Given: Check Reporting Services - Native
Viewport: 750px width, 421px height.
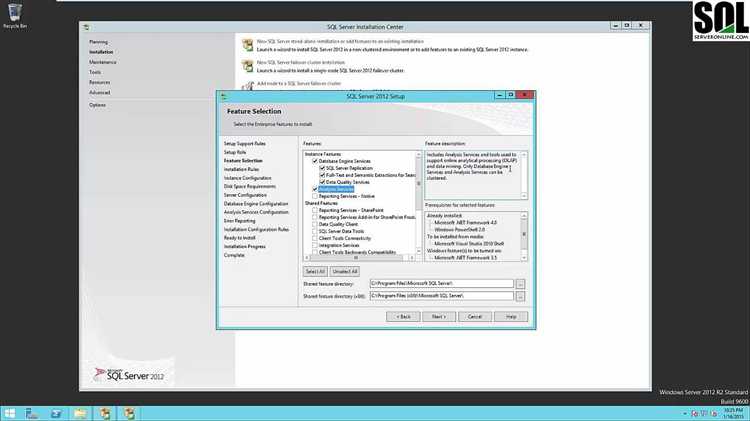Looking at the screenshot, I should click(315, 196).
